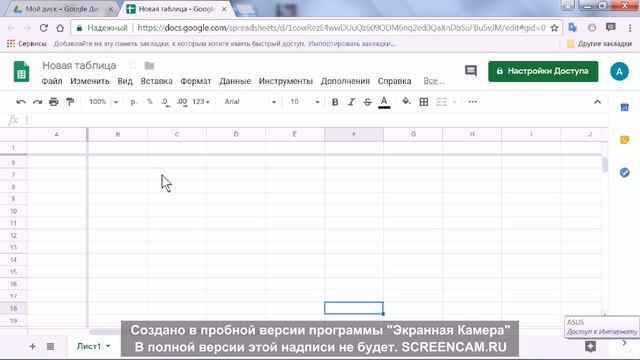Click the vertical scrollbar thumb
640x360 pixels.
(604, 164)
